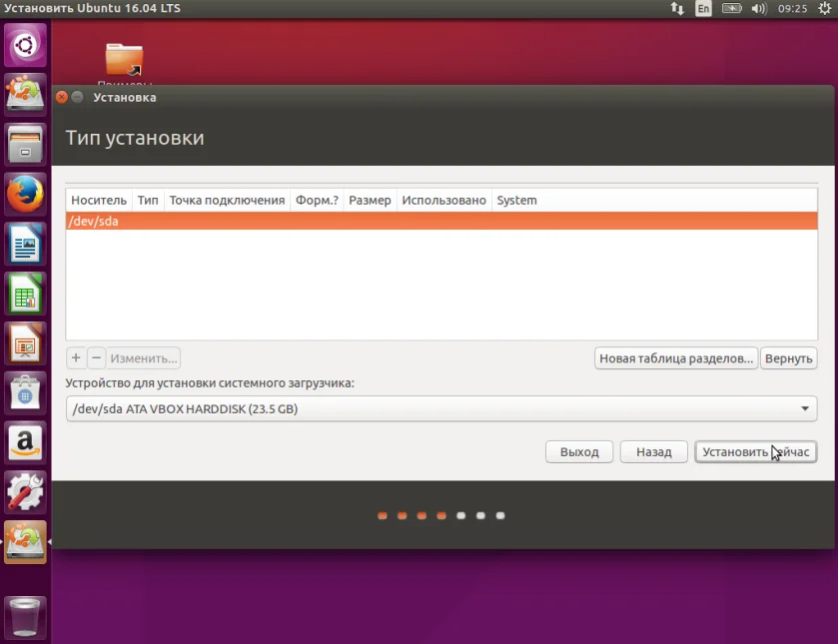The image size is (838, 644).
Task: Select the running installer icon in launcher
Action: (x=25, y=542)
